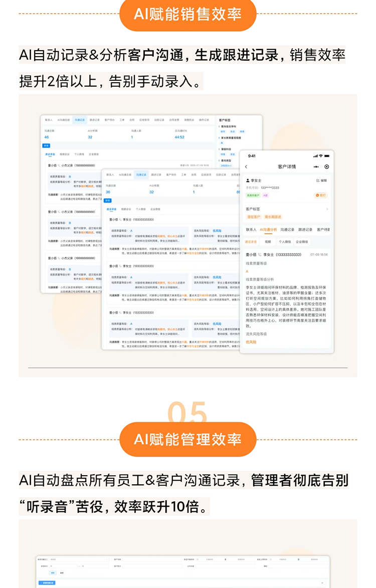The height and width of the screenshot is (588, 376).
Task: Open the 联系人 tab in the back desktop window
Action: (x=49, y=120)
